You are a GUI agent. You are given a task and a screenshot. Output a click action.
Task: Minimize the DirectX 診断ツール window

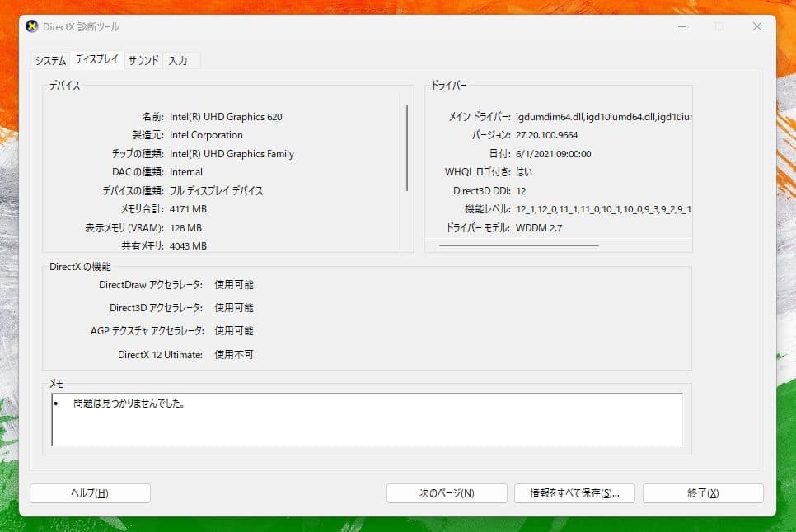(x=681, y=26)
